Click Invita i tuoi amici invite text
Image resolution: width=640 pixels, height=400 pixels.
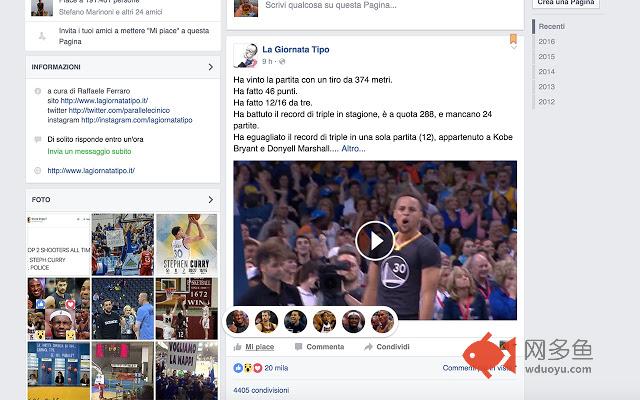coord(134,36)
